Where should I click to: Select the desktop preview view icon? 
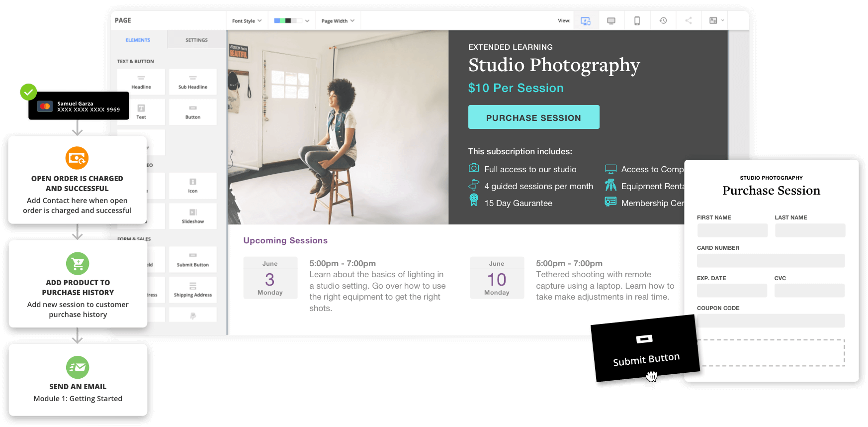pos(611,21)
